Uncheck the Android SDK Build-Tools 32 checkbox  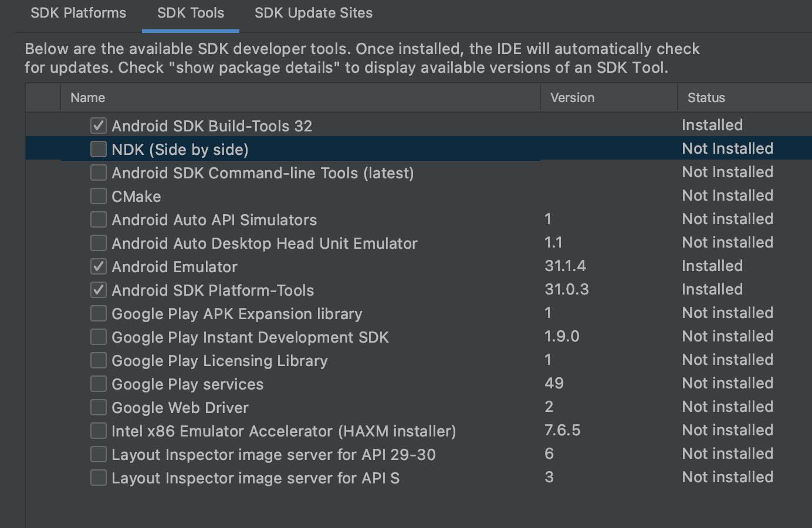click(99, 126)
